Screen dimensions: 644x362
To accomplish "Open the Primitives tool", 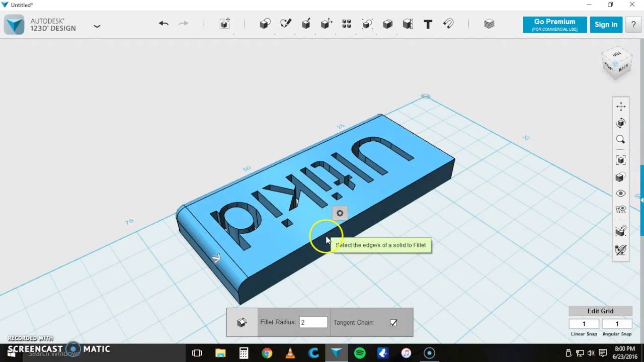I will [x=265, y=24].
